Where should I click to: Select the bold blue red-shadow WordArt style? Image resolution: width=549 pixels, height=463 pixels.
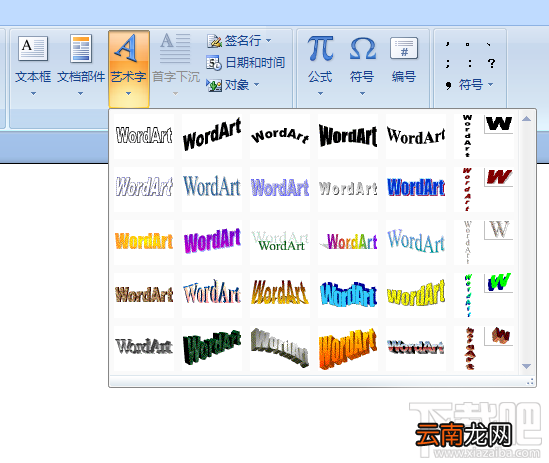[x=416, y=189]
